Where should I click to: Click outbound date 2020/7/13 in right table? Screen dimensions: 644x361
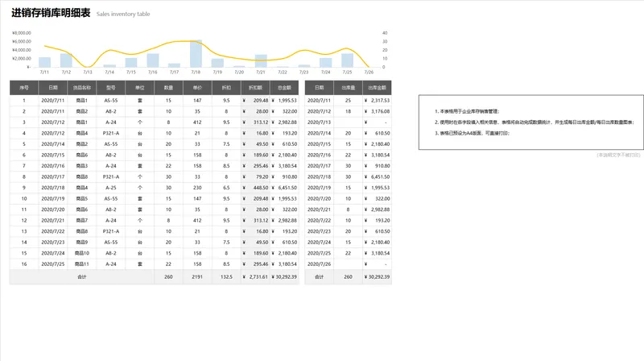tap(319, 122)
